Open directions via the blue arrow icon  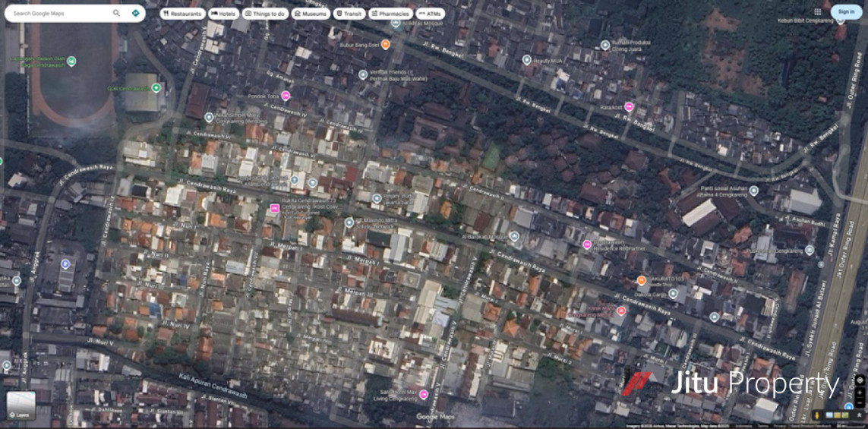click(x=135, y=13)
